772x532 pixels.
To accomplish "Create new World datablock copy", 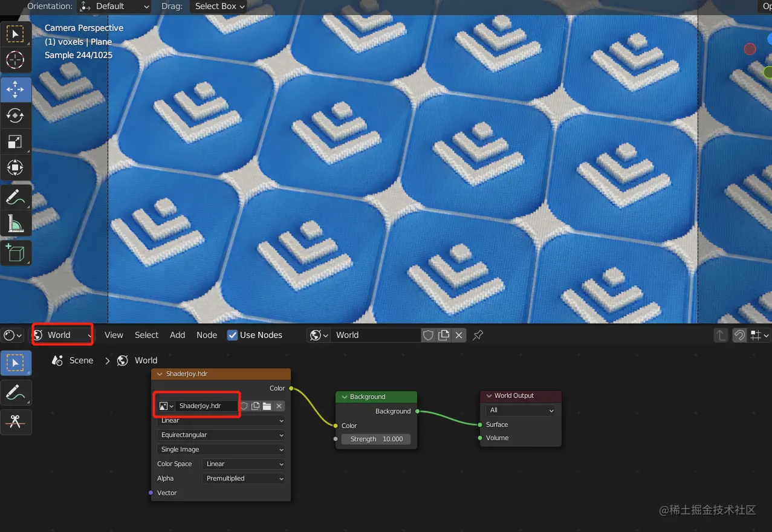I will point(444,335).
